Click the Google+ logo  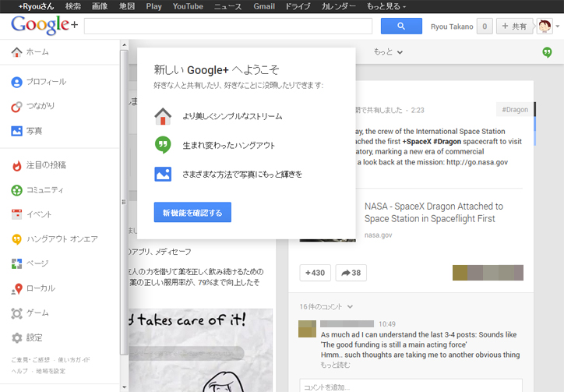coord(44,25)
